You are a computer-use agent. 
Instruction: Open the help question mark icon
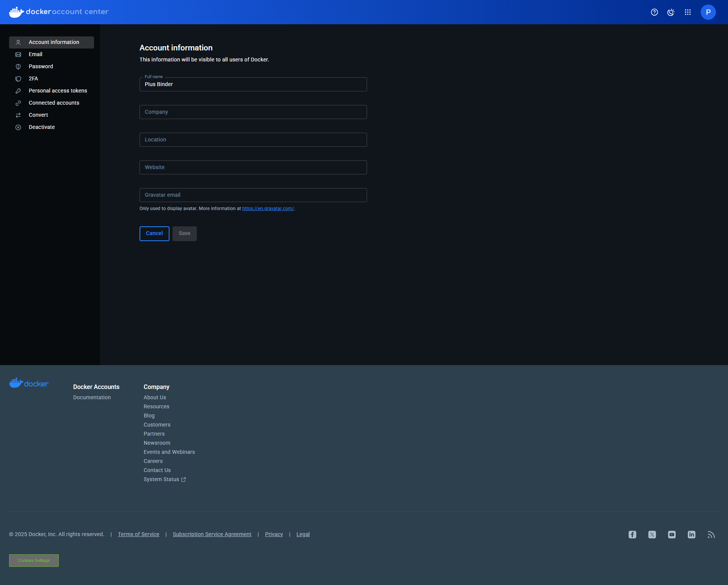point(654,12)
